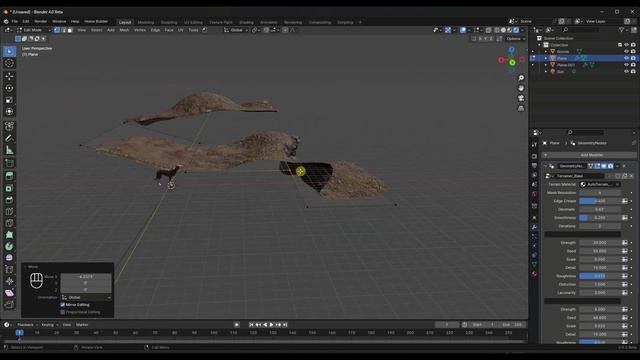Toggle camera view gizmo icon

pyautogui.click(x=521, y=98)
